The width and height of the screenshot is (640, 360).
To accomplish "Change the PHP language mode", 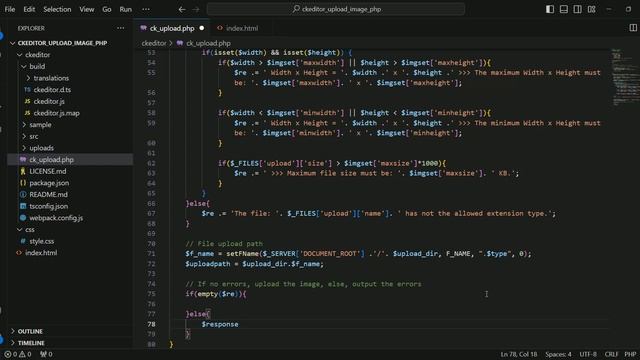I will coord(630,354).
